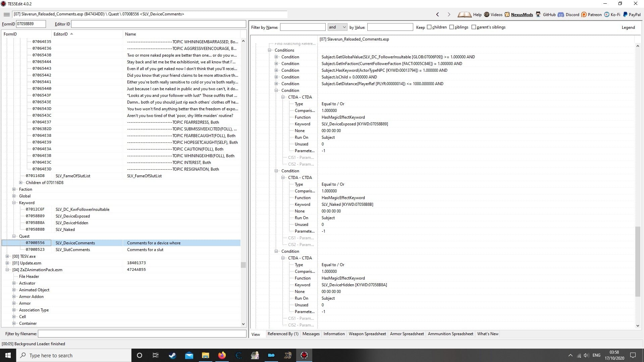The width and height of the screenshot is (644, 362).
Task: Open the Ko-Fi link
Action: (x=615, y=15)
